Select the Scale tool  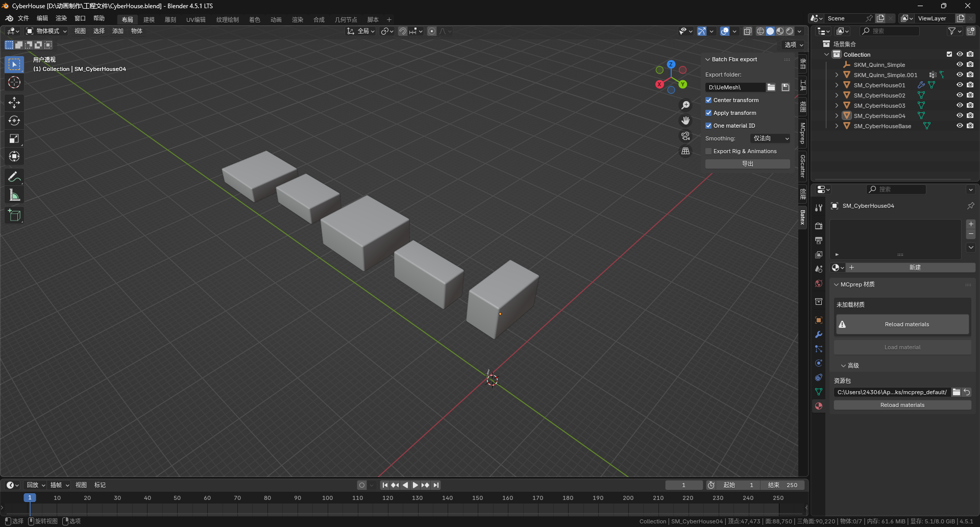[x=14, y=138]
